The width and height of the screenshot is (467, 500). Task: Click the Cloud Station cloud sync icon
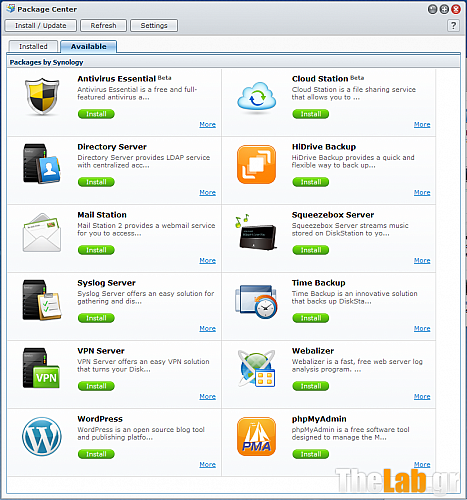coord(257,98)
